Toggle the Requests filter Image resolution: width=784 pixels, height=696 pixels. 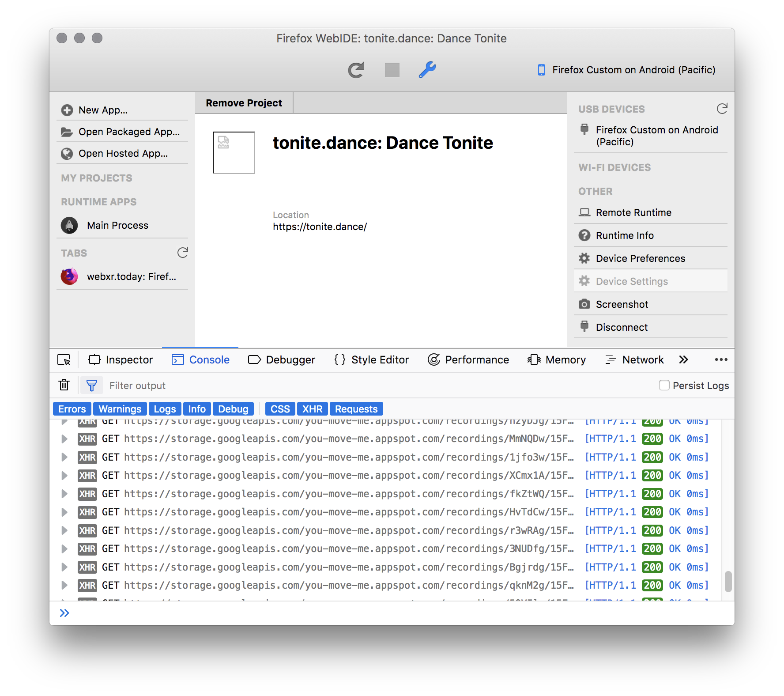pos(356,409)
